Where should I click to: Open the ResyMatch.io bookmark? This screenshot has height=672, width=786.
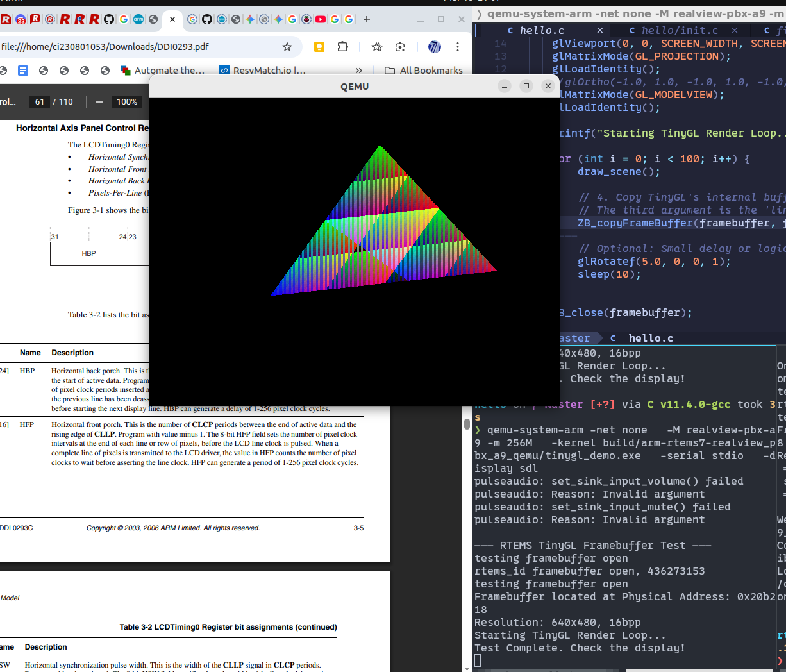263,71
